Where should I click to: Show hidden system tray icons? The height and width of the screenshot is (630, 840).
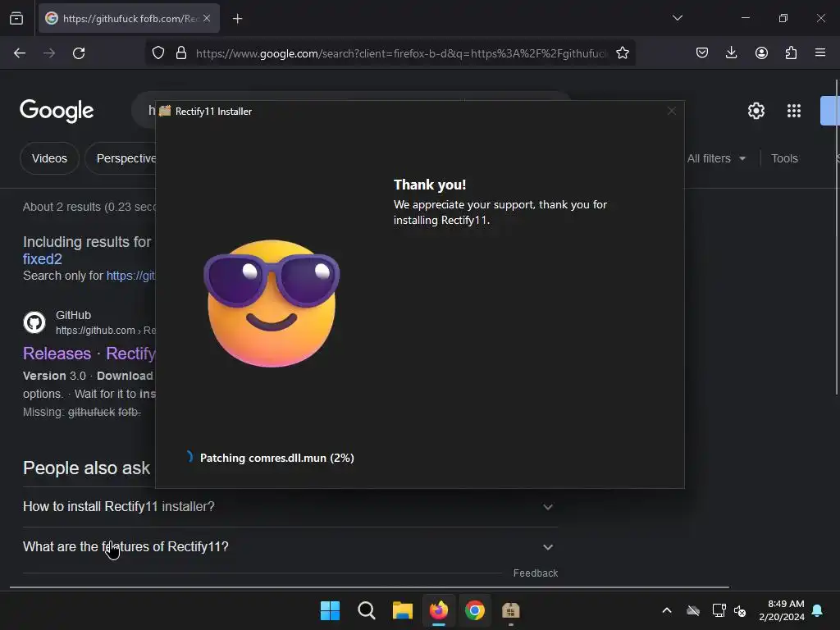667,610
